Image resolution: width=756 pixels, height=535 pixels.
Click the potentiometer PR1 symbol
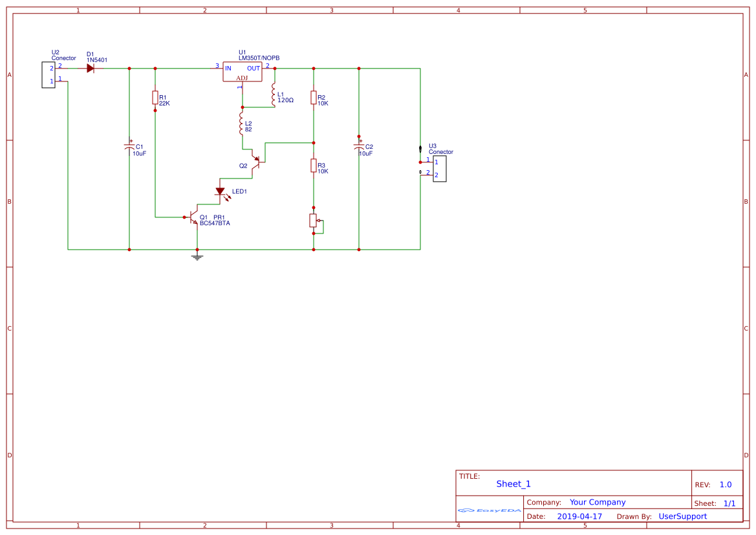(314, 221)
